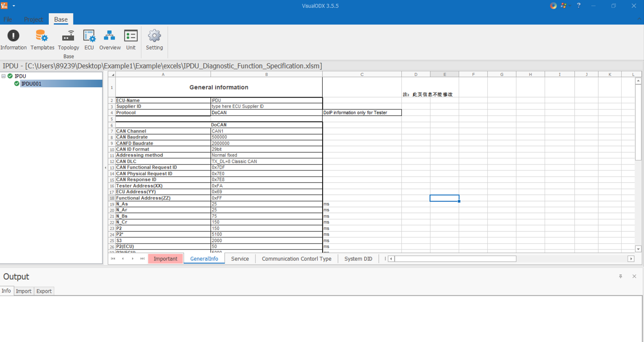
Task: Click vertical scrollbar down arrow
Action: 638,249
